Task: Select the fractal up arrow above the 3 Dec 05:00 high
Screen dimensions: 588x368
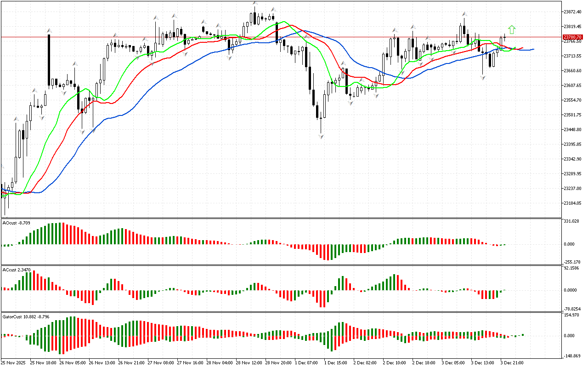Action: (464, 14)
